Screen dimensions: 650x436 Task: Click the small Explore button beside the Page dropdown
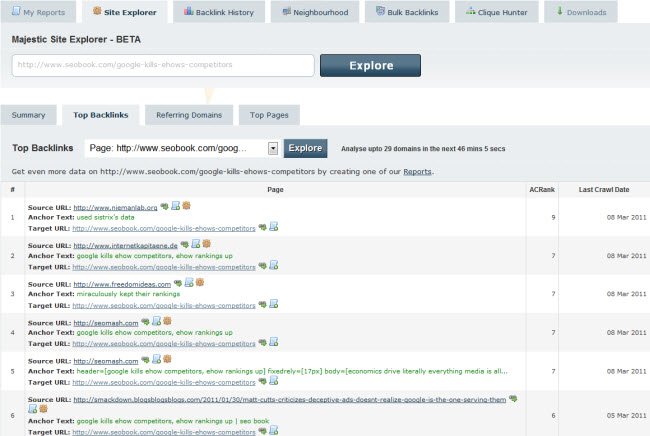click(x=306, y=148)
